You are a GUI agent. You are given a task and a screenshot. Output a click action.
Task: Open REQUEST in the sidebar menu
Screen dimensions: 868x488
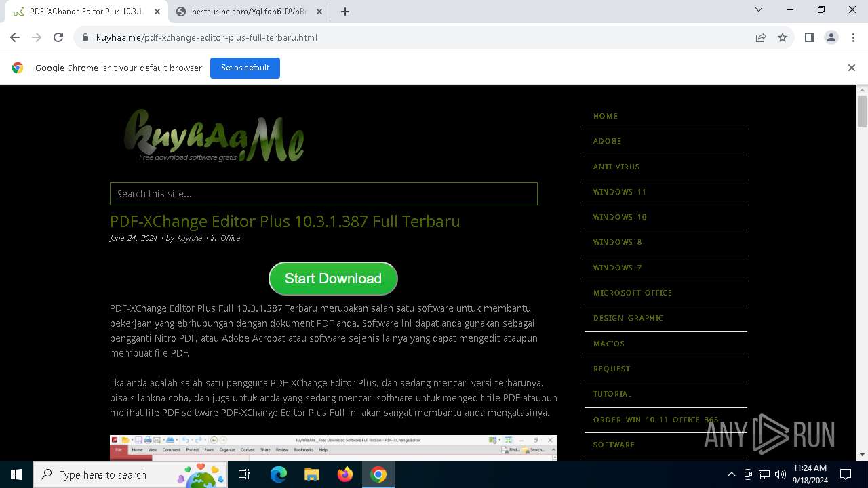[612, 369]
